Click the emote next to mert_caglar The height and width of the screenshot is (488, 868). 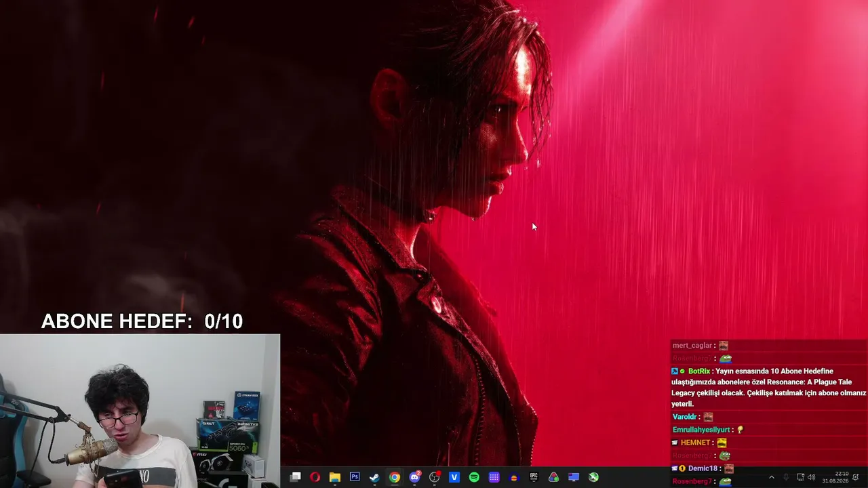(724, 346)
